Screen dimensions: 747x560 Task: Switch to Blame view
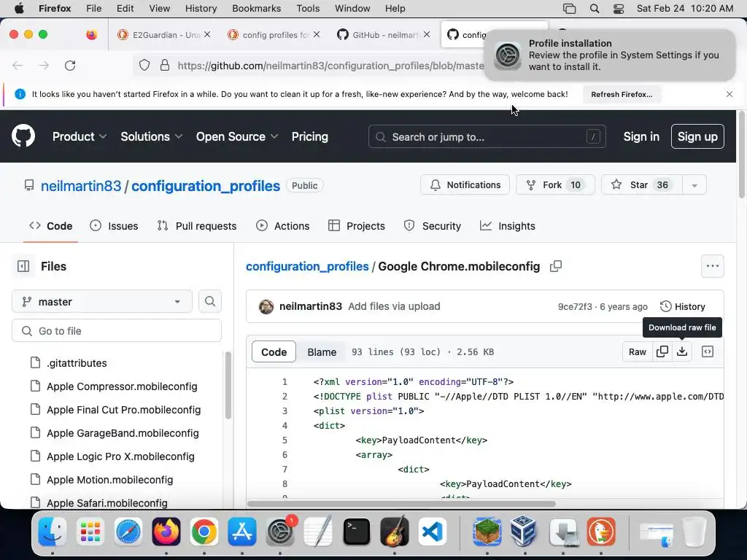pos(322,352)
